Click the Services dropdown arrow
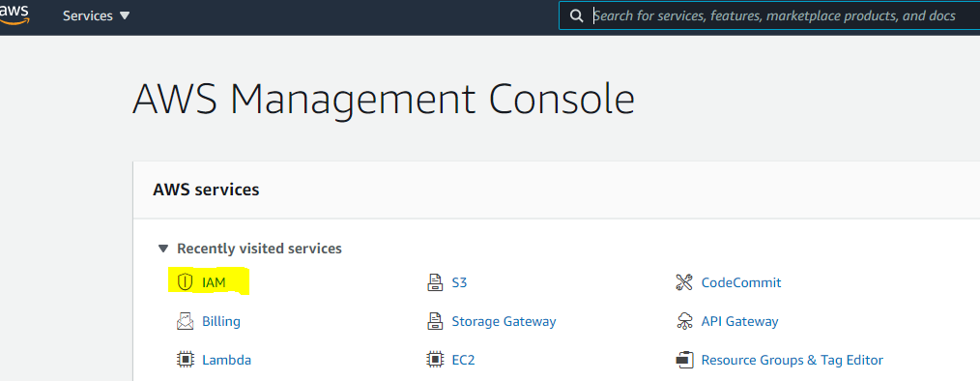 coord(125,15)
